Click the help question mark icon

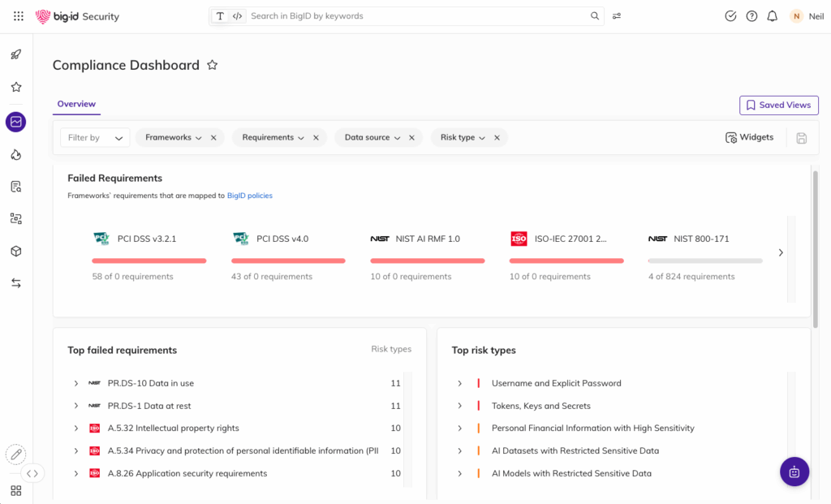751,16
